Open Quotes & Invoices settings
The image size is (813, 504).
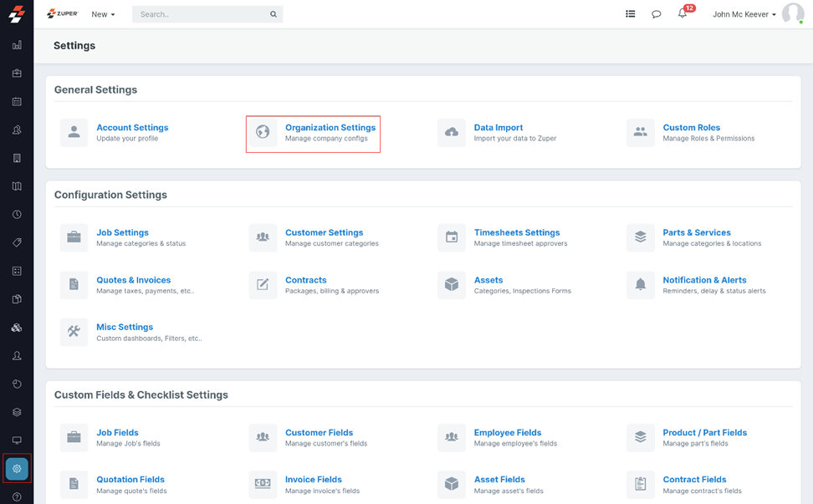133,280
